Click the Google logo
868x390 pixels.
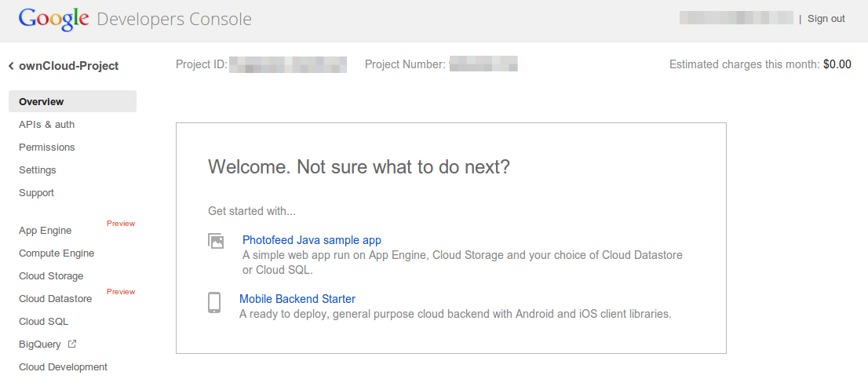click(x=53, y=19)
